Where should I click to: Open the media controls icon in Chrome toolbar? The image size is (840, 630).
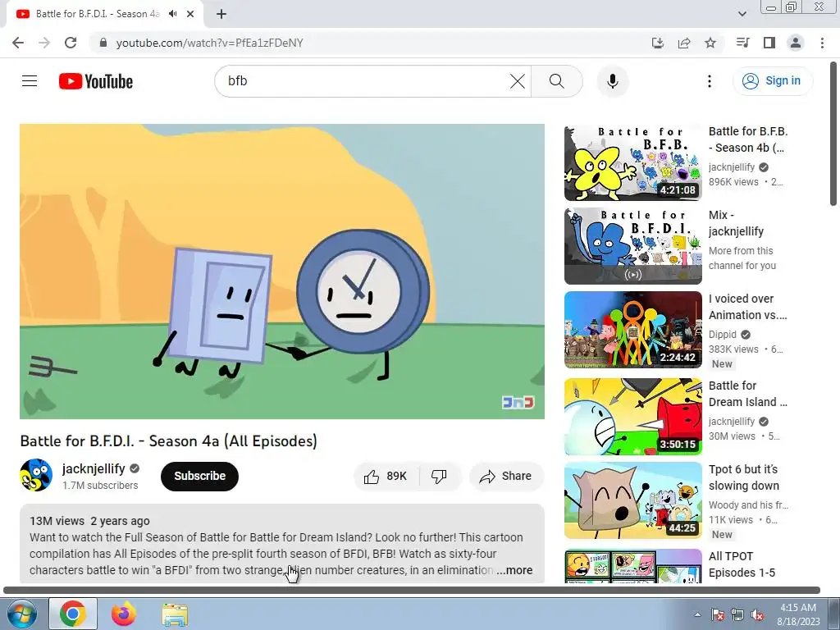[x=742, y=43]
